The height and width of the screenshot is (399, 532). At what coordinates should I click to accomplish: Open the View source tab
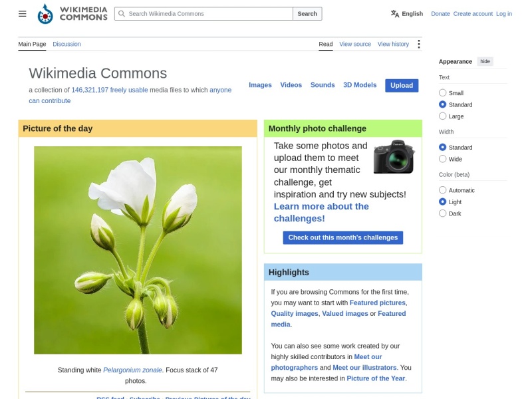tap(355, 44)
